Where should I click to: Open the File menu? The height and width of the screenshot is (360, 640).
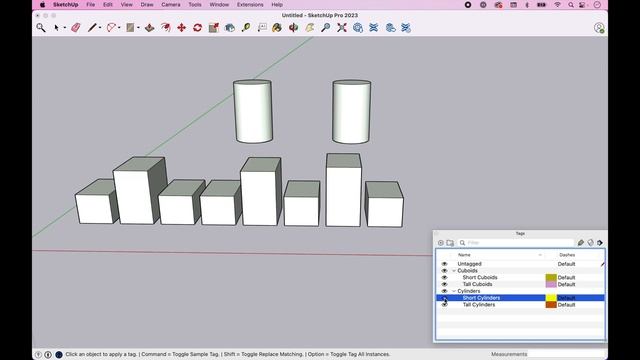(x=91, y=4)
